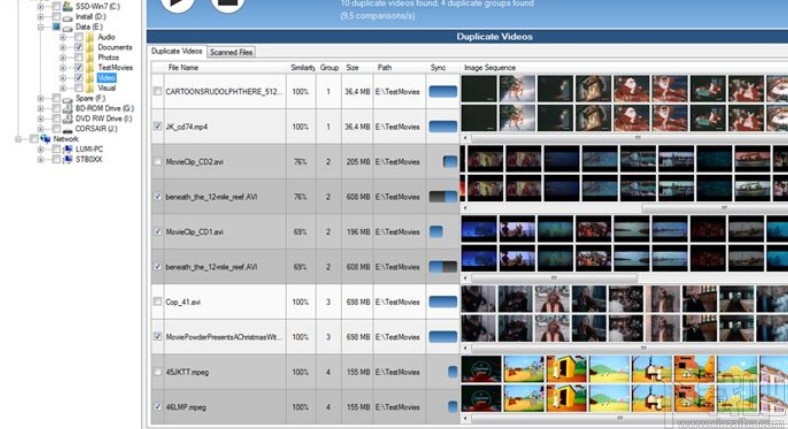The width and height of the screenshot is (788, 429).
Task: Click the sync slider for 45JKTT.mpeg
Action: click(x=452, y=372)
